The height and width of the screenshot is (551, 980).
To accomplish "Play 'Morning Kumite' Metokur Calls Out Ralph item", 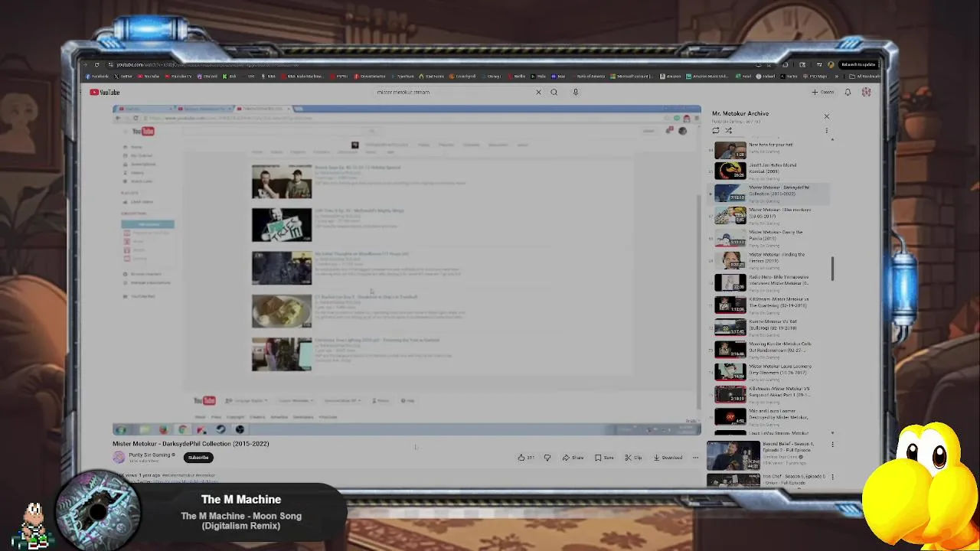I will [768, 350].
